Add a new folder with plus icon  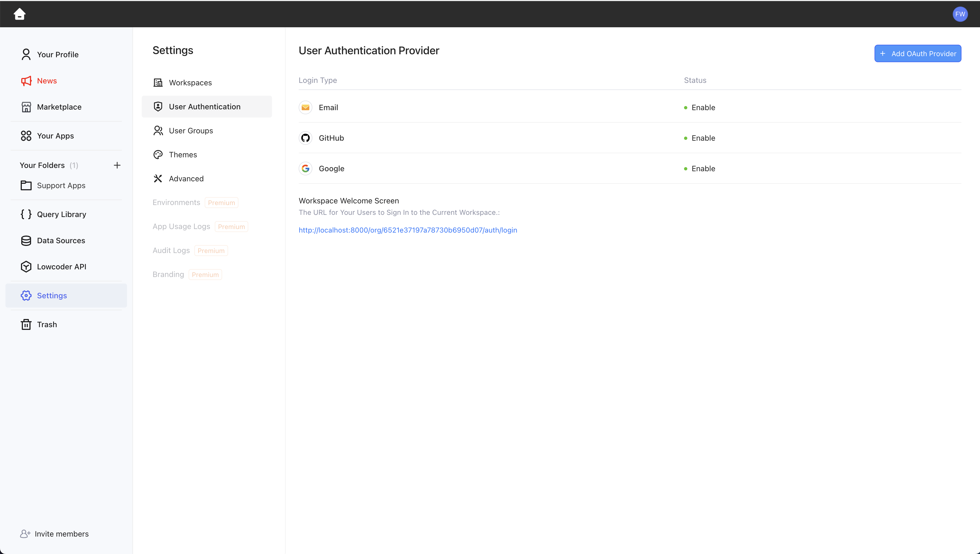(x=117, y=165)
